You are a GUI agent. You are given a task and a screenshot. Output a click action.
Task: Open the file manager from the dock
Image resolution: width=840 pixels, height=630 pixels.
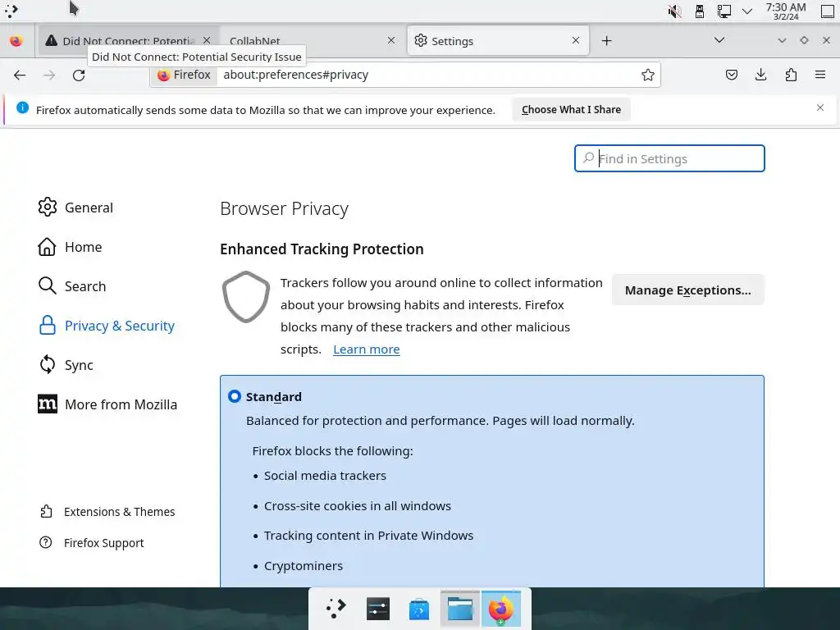(459, 609)
